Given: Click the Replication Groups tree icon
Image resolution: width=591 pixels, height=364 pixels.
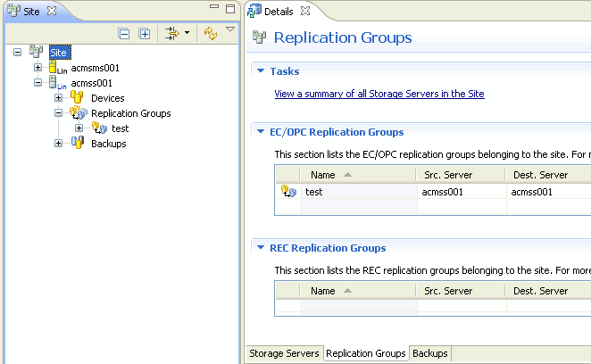Looking at the screenshot, I should (79, 112).
